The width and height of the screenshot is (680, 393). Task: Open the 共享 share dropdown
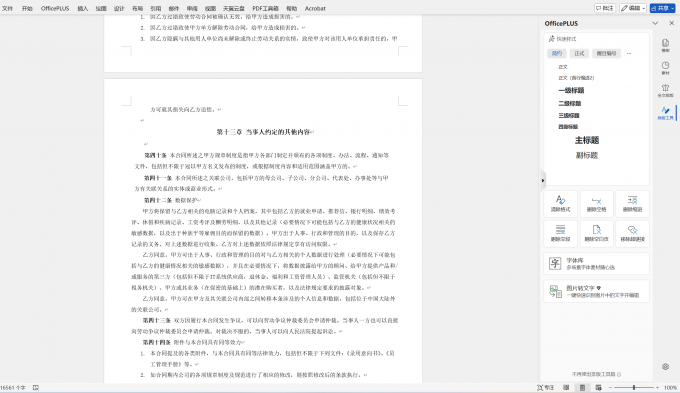[x=662, y=8]
